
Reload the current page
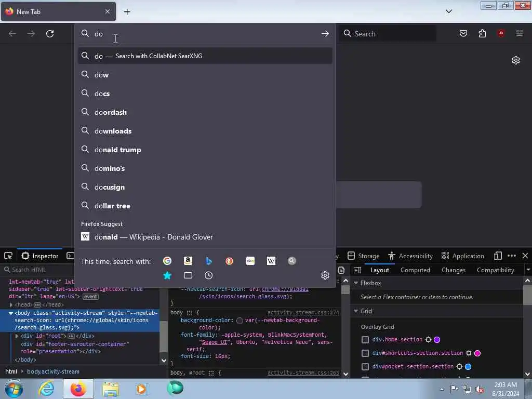click(x=50, y=34)
